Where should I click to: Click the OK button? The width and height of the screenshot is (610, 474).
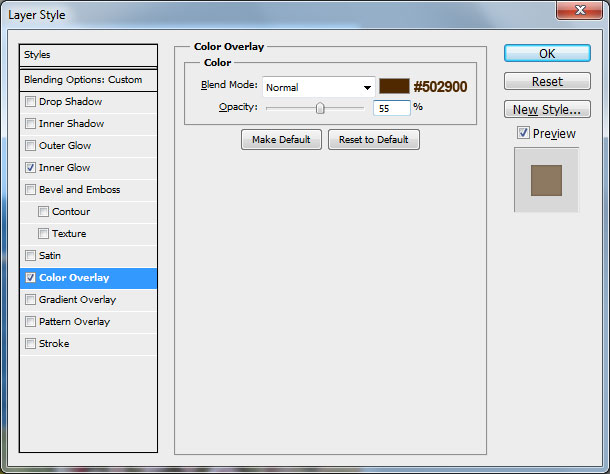point(547,53)
